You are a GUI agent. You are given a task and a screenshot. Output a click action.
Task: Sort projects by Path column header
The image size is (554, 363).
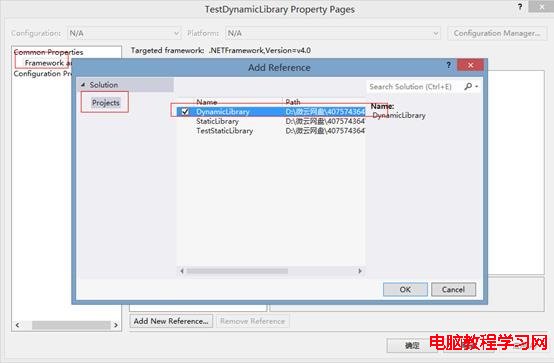pyautogui.click(x=293, y=102)
